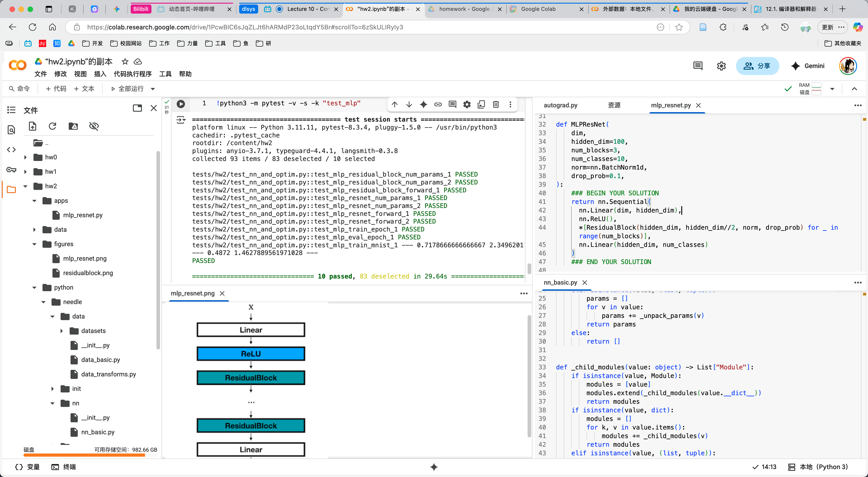Switch to the autograd.py tab
Screen dimensions: 868x477
(x=560, y=105)
